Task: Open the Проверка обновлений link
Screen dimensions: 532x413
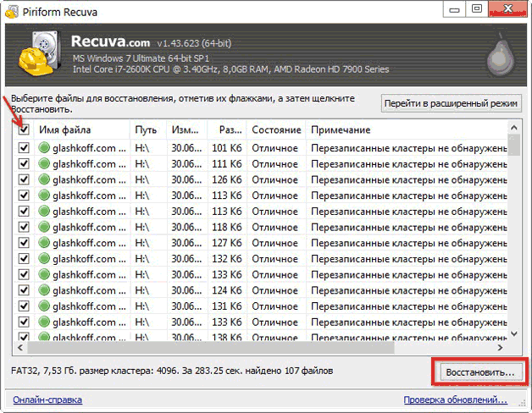Action: tap(454, 399)
